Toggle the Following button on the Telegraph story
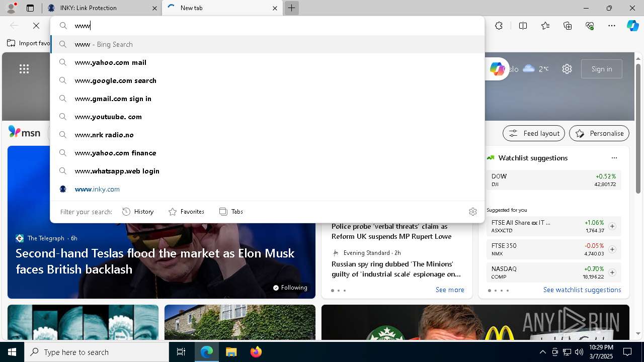This screenshot has height=362, width=644. point(290,288)
